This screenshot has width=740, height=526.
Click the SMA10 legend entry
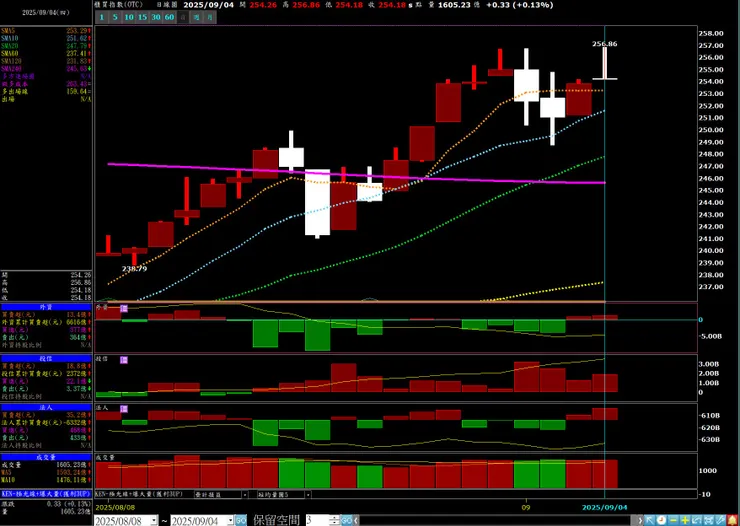coord(46,38)
